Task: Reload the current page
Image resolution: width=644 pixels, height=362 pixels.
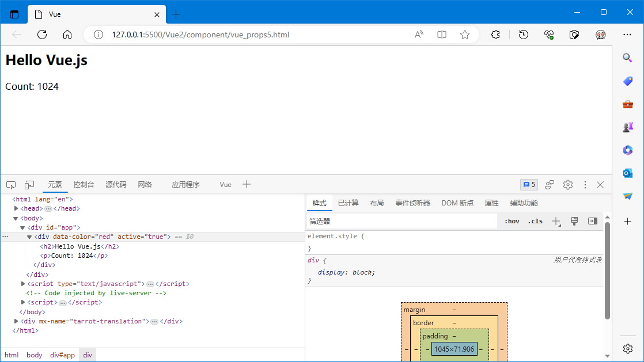Action: click(42, 35)
